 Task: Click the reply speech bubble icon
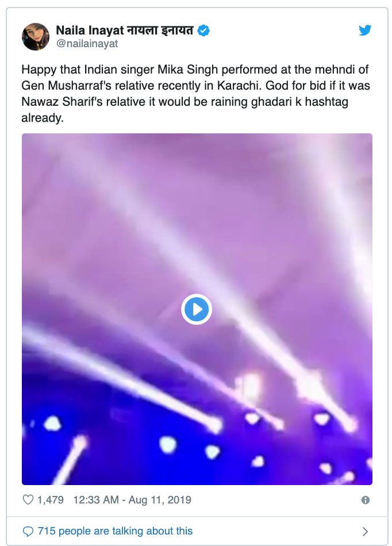pyautogui.click(x=28, y=532)
